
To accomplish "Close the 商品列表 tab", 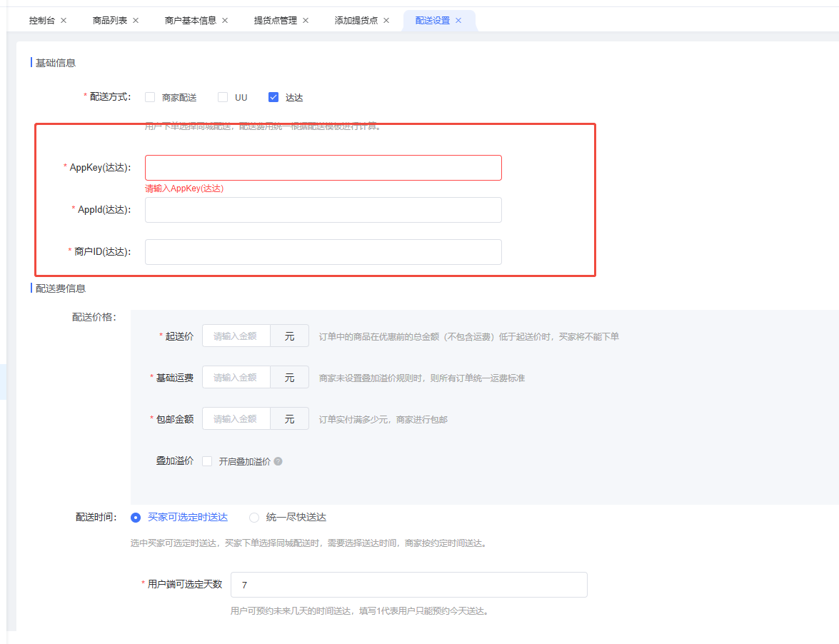I will click(x=136, y=21).
